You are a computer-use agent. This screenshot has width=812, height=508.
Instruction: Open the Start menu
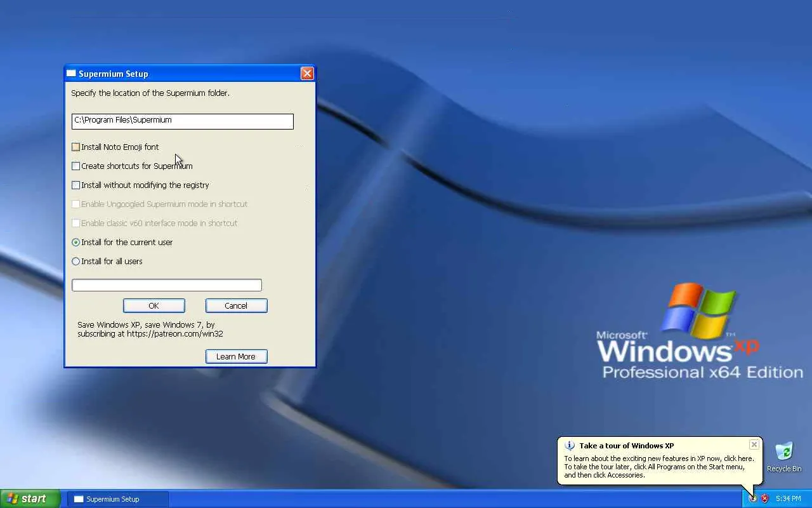(30, 498)
